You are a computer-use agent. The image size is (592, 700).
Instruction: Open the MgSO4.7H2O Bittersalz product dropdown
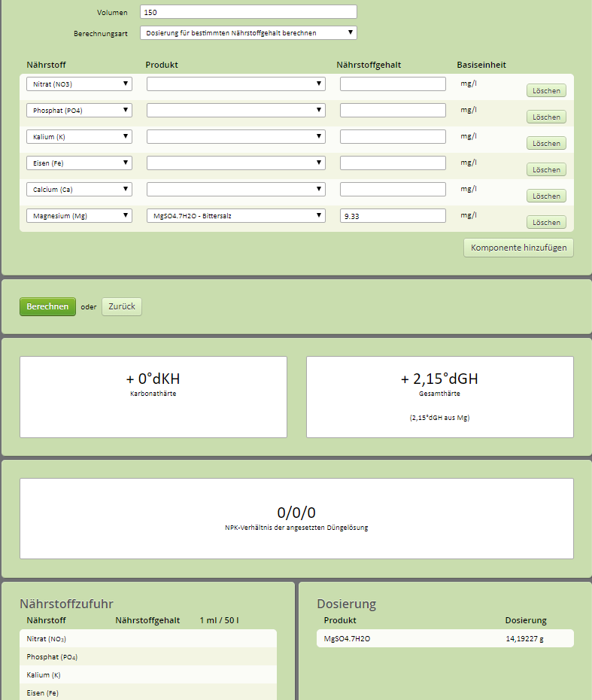click(x=235, y=216)
